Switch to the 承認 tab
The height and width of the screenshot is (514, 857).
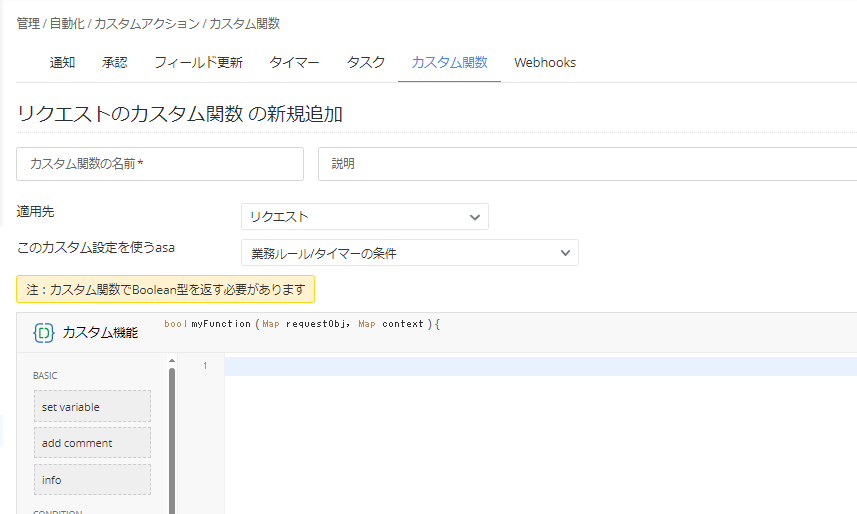(115, 62)
